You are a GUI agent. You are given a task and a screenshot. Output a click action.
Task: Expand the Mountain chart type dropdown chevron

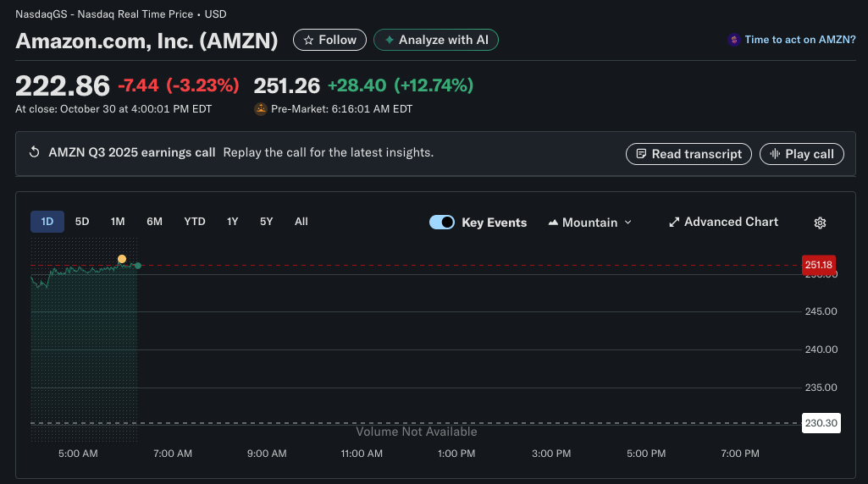(x=628, y=223)
